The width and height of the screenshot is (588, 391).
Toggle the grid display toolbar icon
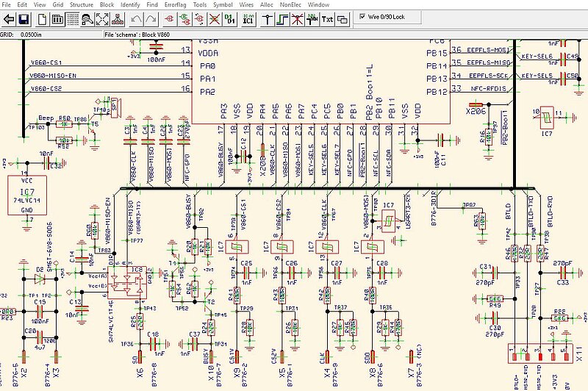click(x=71, y=19)
